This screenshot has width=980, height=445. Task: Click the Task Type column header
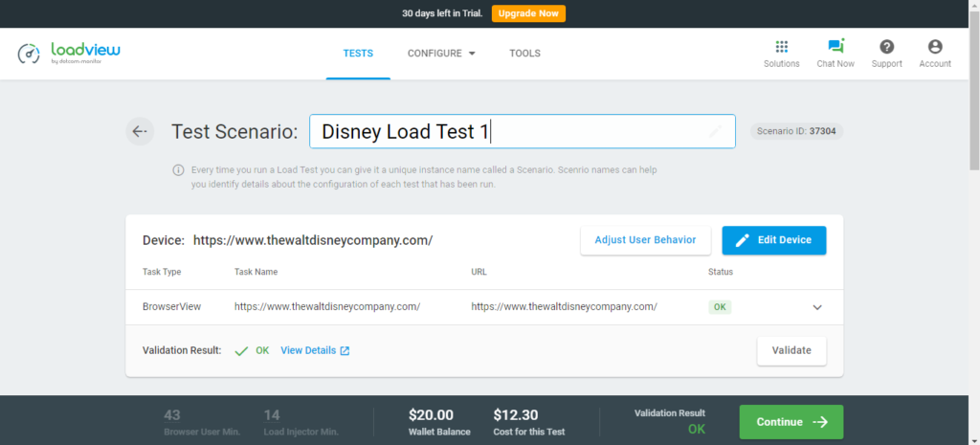click(x=162, y=272)
